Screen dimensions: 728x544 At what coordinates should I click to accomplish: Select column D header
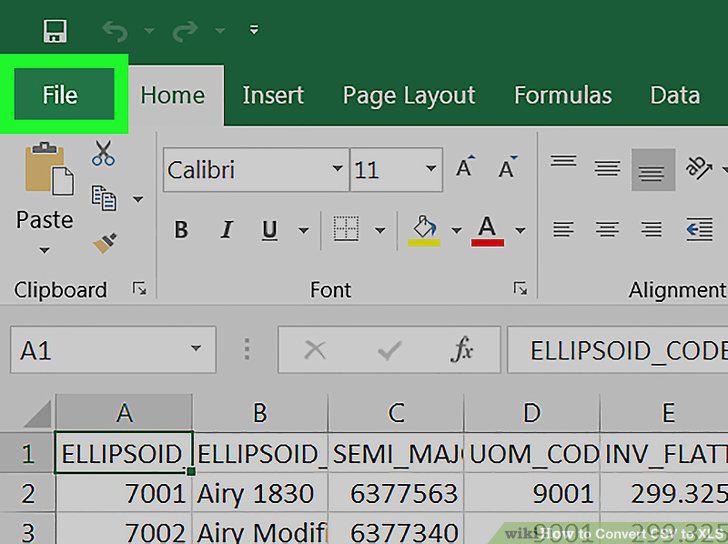tap(532, 412)
